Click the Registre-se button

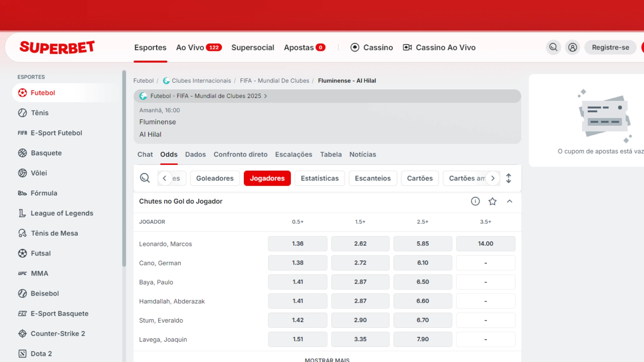click(x=610, y=47)
